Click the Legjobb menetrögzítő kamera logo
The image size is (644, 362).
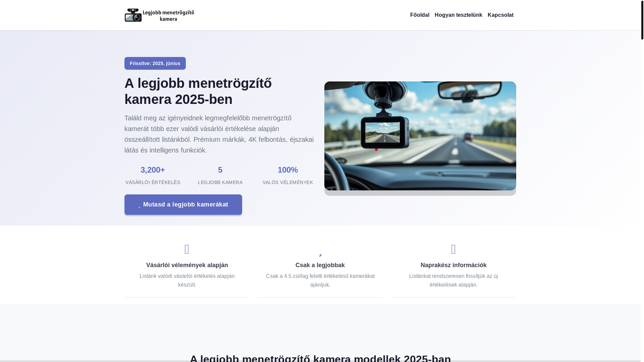(159, 15)
